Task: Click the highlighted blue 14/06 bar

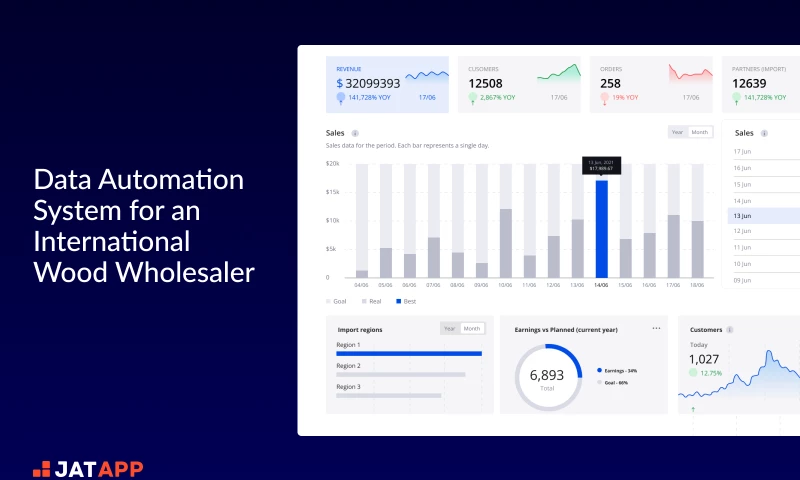Action: 602,229
